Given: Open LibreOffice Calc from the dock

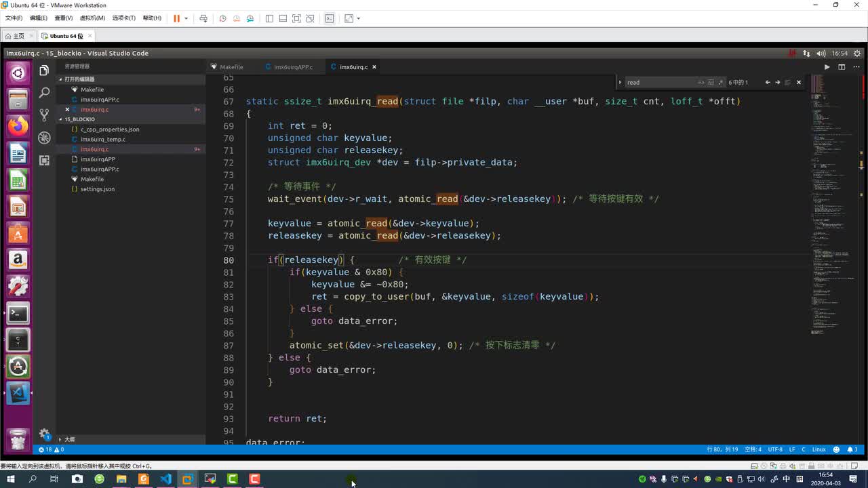Looking at the screenshot, I should click(18, 180).
